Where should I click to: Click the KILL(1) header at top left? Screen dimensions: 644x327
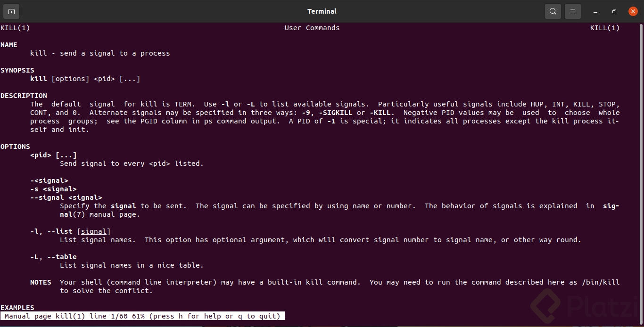pos(15,28)
